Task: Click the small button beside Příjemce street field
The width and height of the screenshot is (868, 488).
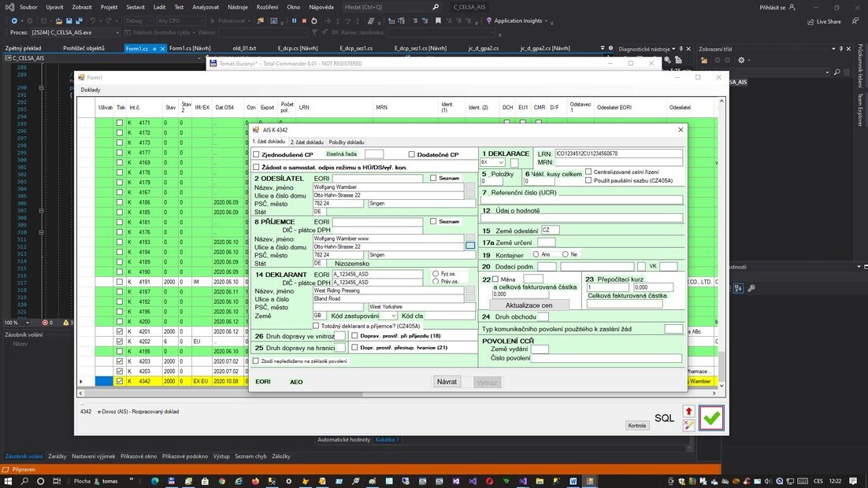Action: click(470, 246)
